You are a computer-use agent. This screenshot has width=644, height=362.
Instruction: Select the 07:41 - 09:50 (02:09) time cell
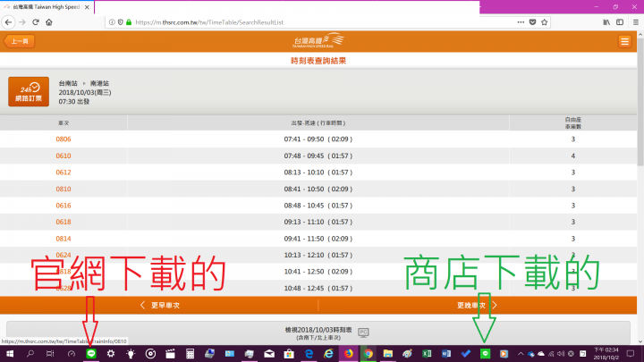point(318,139)
